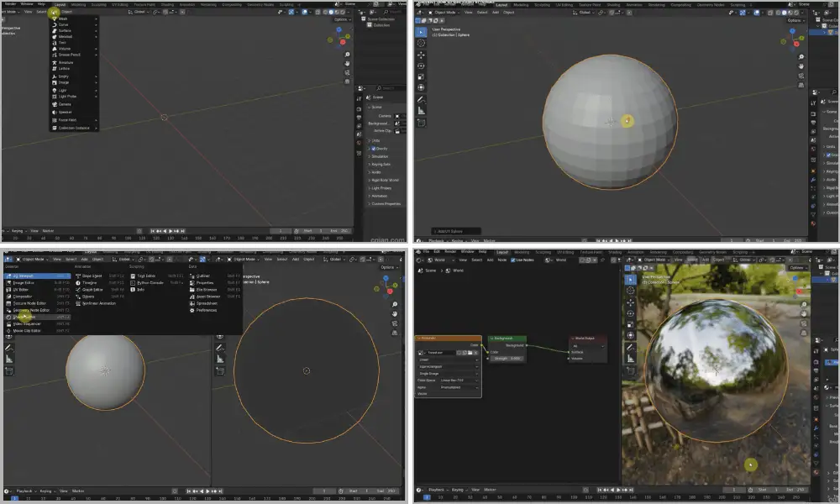
Task: Select the Move tool in the viewport toolbar
Action: (423, 55)
